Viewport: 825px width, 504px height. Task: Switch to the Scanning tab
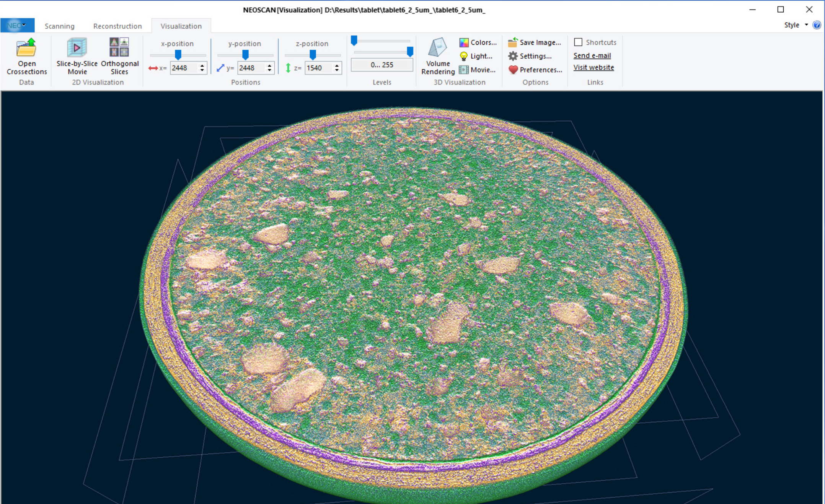pos(59,26)
